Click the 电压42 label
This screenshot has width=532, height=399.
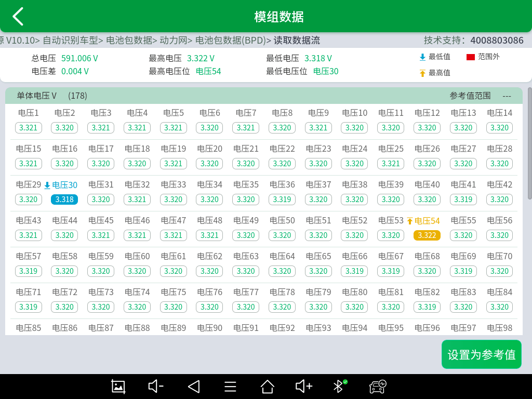tap(499, 185)
